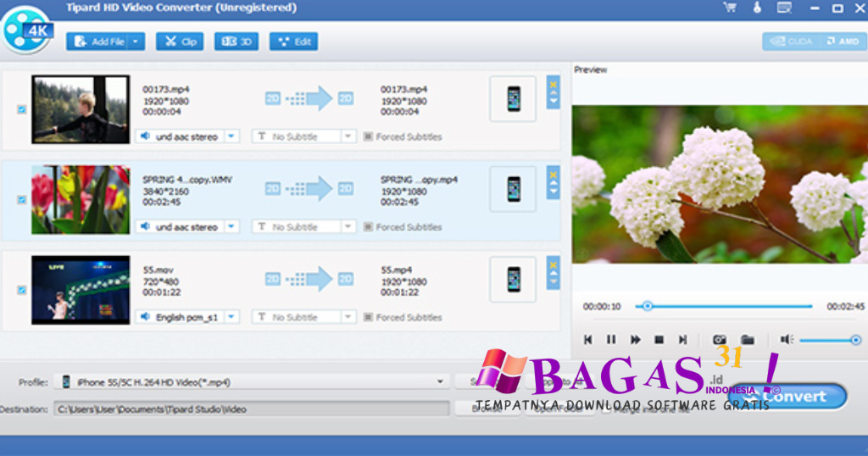Click output name SPRING ...opy.mp4

[419, 180]
